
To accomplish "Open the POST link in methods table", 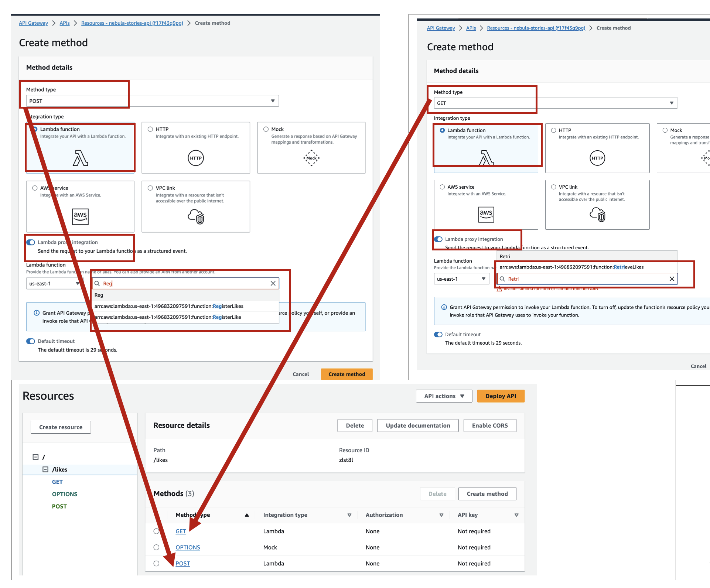I will [x=183, y=564].
